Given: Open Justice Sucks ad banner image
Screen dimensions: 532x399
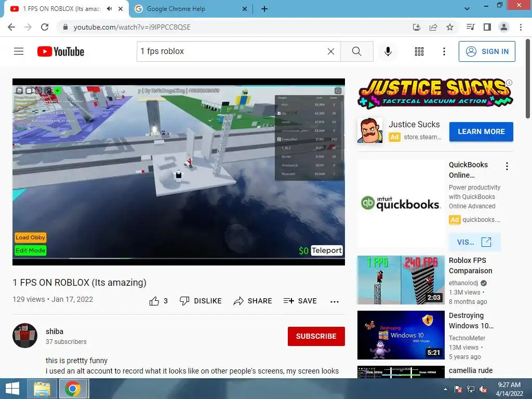Looking at the screenshot, I should coord(435,94).
